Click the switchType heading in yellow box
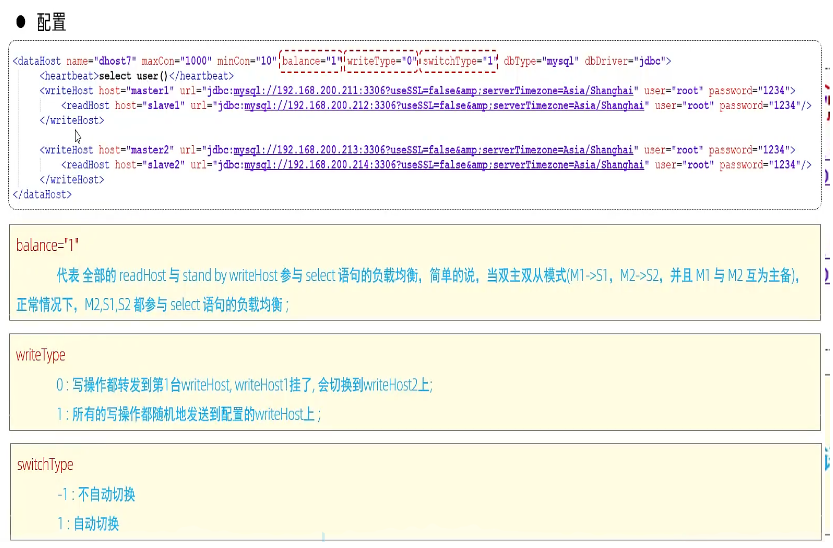The height and width of the screenshot is (548, 833). tap(45, 465)
